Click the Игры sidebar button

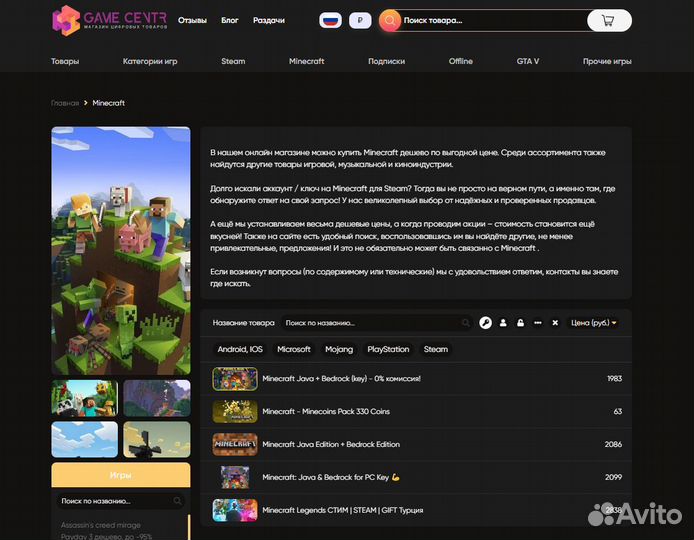pyautogui.click(x=121, y=475)
